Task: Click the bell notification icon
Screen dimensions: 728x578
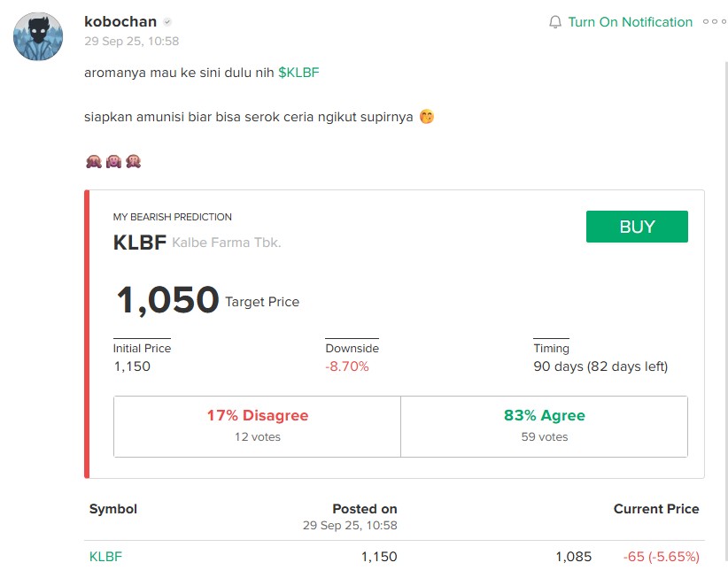Action: (x=555, y=22)
